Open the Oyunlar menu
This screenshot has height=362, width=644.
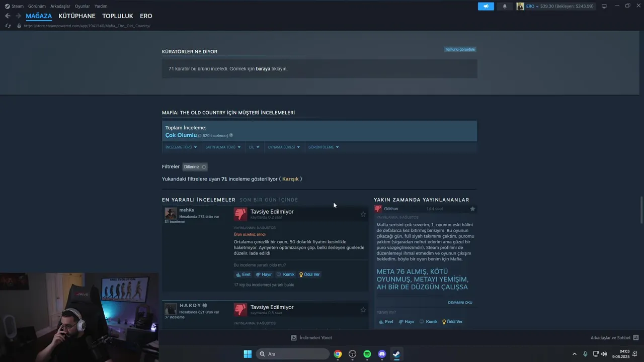(83, 6)
